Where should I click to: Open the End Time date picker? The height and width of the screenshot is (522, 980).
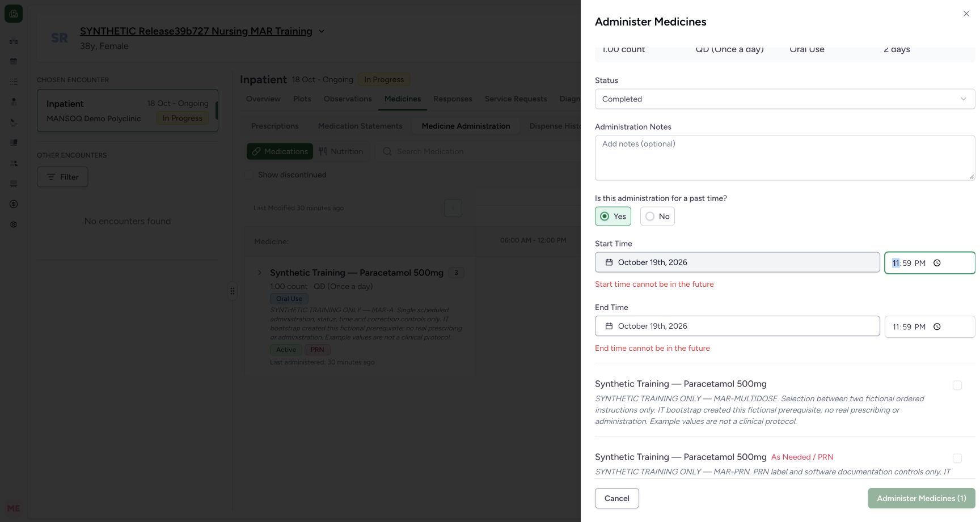point(737,326)
